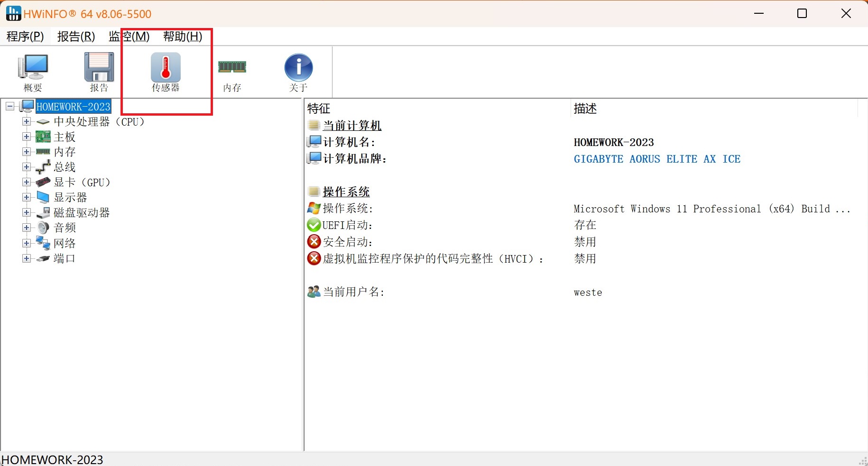Click the monitor icon beside 计算机名
The height and width of the screenshot is (466, 868).
(314, 142)
